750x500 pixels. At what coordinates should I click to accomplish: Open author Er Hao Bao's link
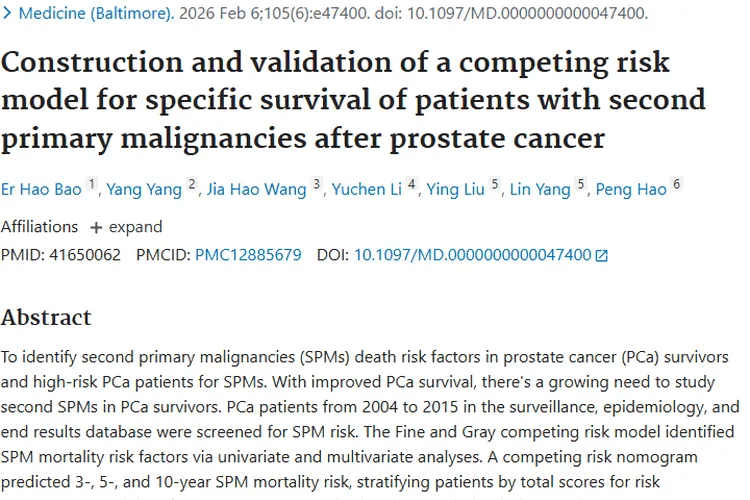[x=41, y=190]
